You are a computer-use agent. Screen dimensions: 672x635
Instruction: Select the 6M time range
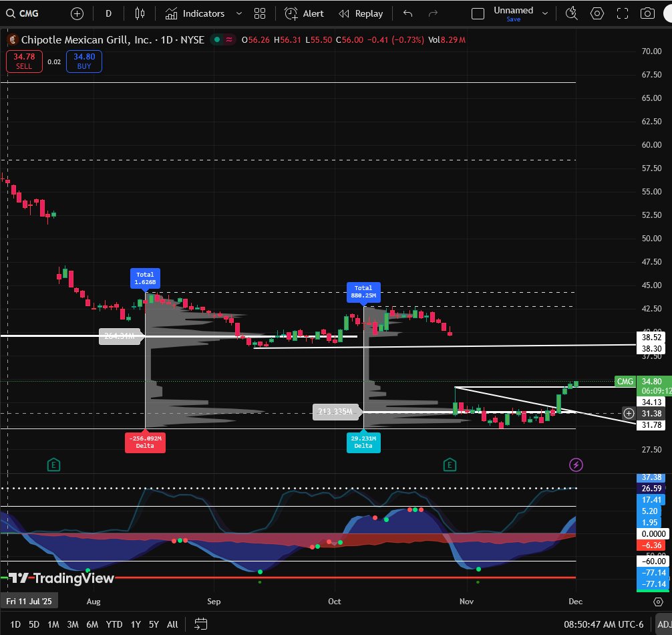(x=92, y=624)
